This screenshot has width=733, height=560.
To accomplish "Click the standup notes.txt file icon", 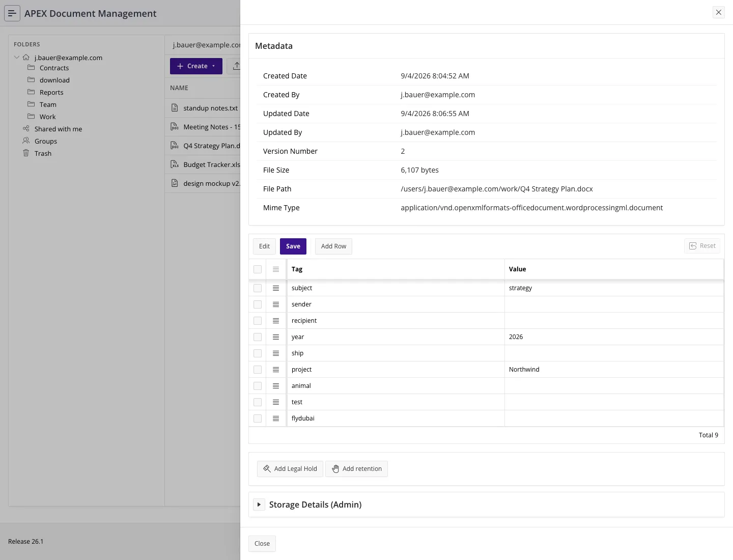I will point(175,108).
